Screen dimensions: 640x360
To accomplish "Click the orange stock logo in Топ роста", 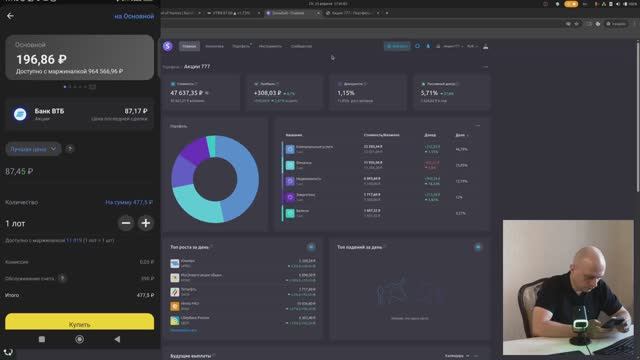I will [175, 306].
